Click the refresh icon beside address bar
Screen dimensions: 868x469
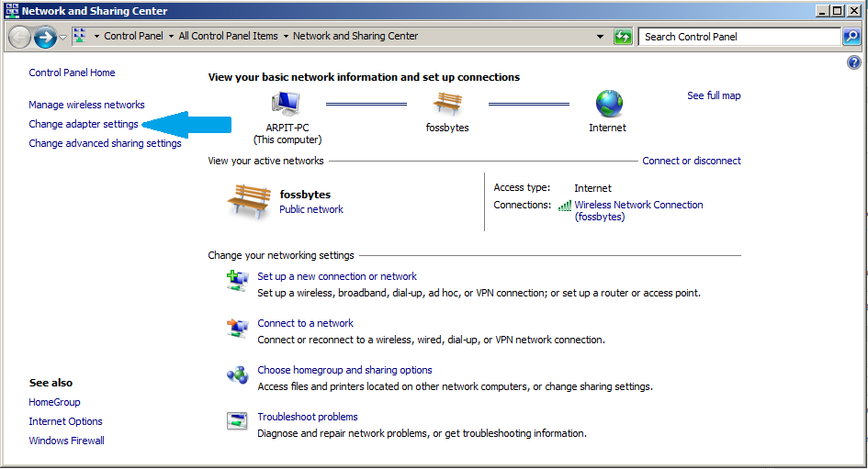click(624, 37)
